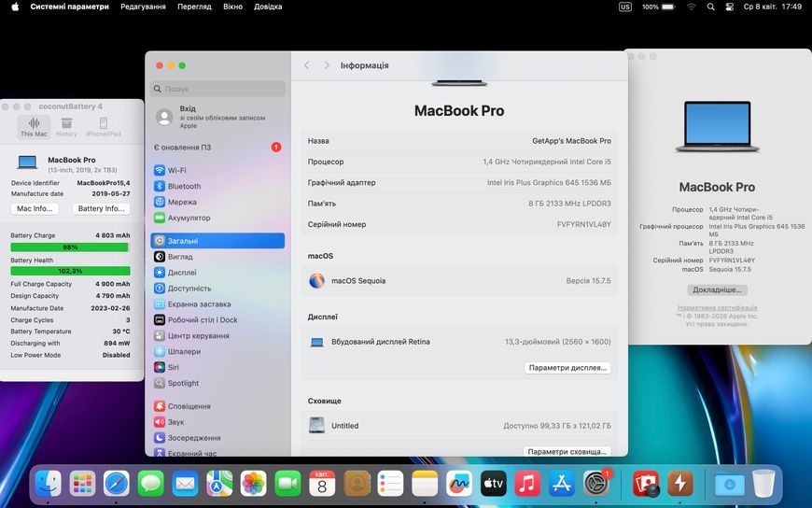This screenshot has height=508, width=812.
Task: Open the Довідка menu
Action: [268, 7]
